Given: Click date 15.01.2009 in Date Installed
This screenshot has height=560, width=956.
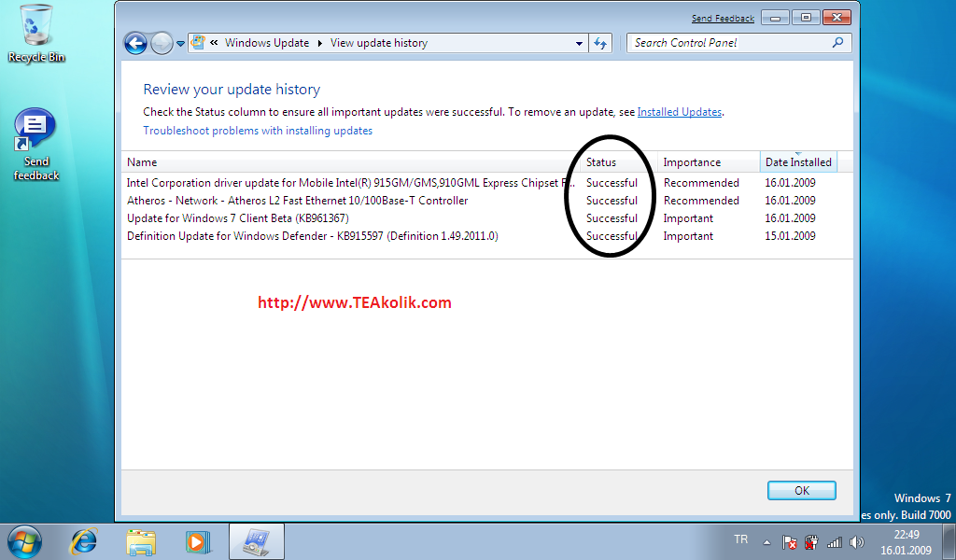Looking at the screenshot, I should click(x=790, y=236).
